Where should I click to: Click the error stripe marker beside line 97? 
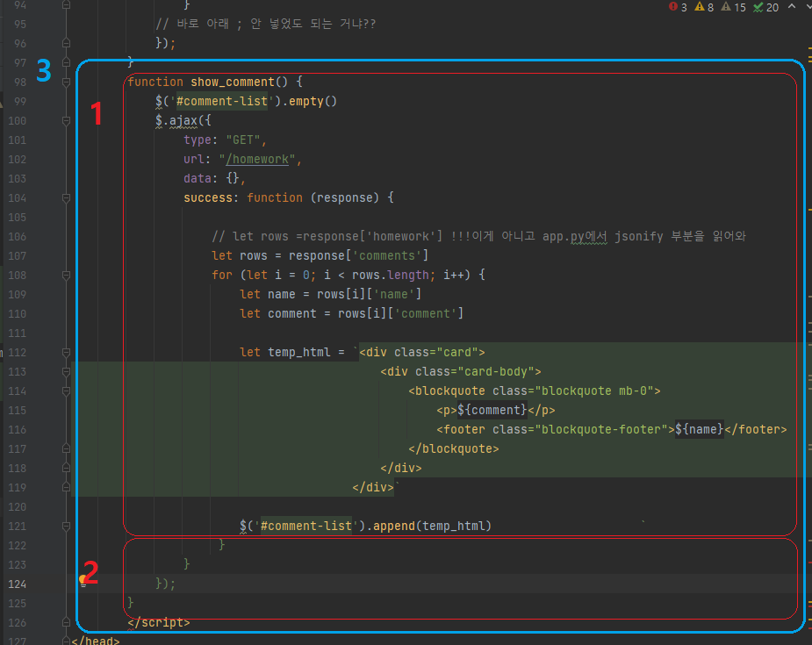(x=809, y=62)
